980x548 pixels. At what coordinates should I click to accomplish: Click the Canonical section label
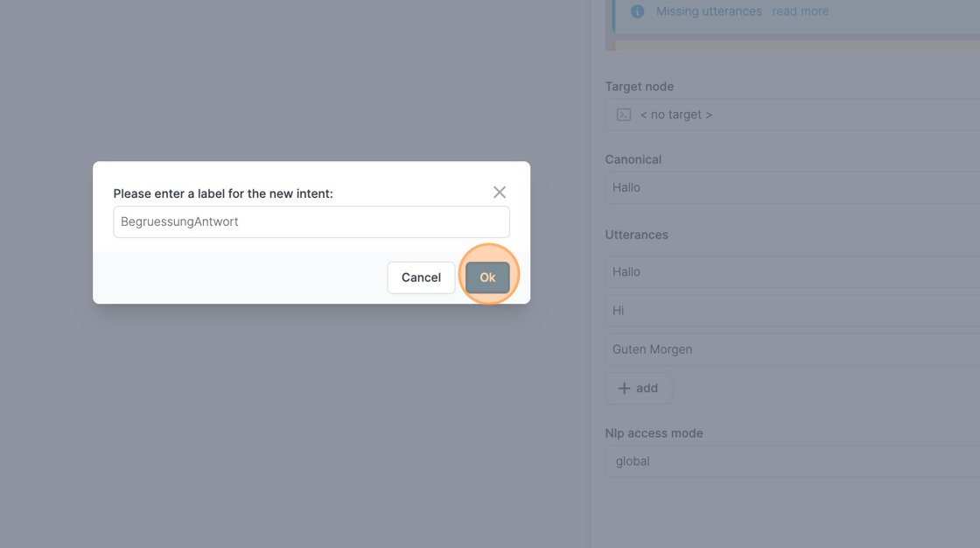633,159
